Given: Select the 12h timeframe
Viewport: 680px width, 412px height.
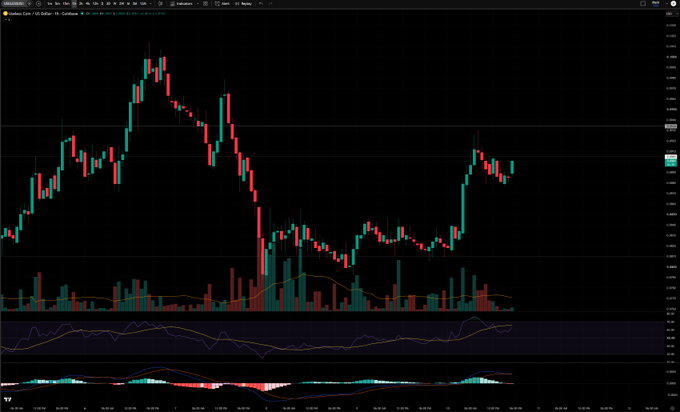Looking at the screenshot, I should (95, 3).
